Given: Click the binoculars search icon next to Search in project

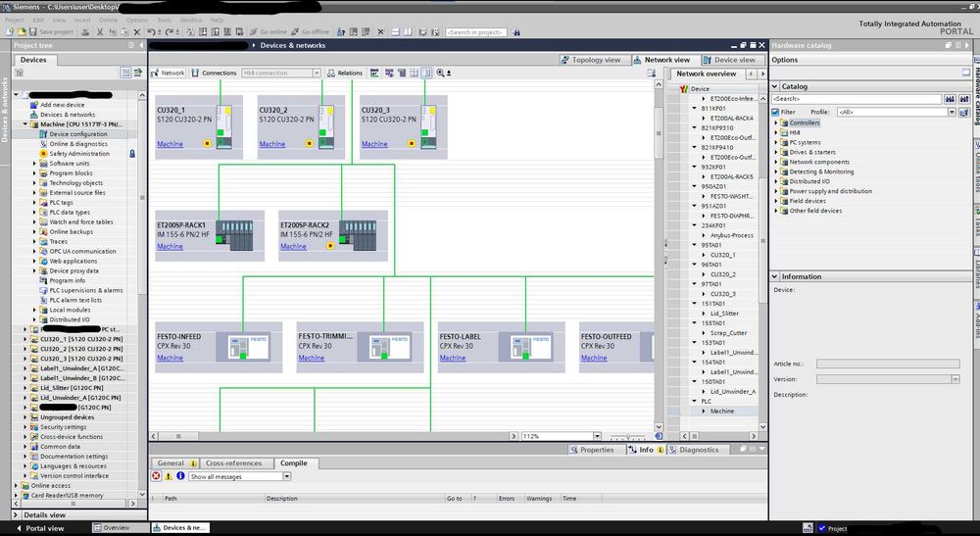Looking at the screenshot, I should [x=516, y=32].
